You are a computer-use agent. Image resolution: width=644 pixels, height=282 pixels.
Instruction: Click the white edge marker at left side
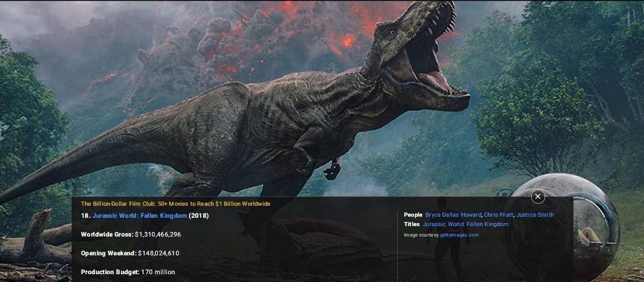1,130
